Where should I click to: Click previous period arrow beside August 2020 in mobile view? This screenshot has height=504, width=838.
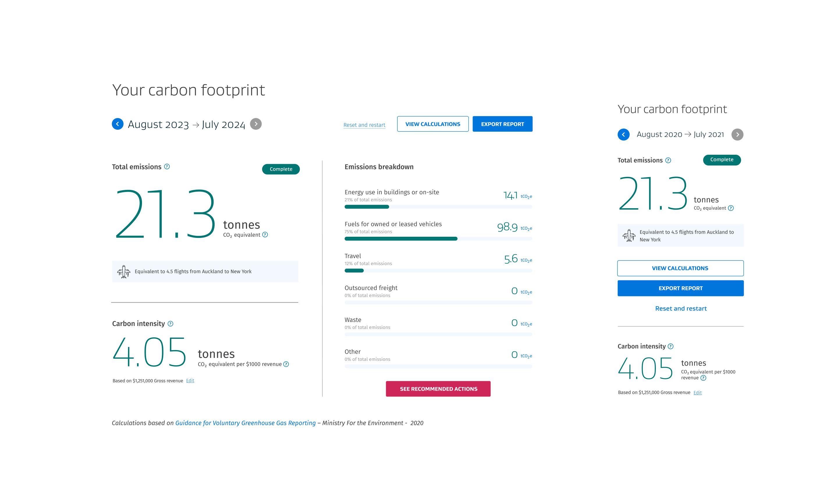click(623, 134)
